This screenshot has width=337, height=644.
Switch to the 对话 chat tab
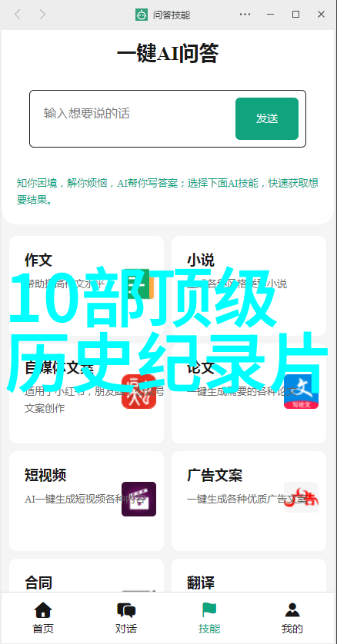point(125,618)
